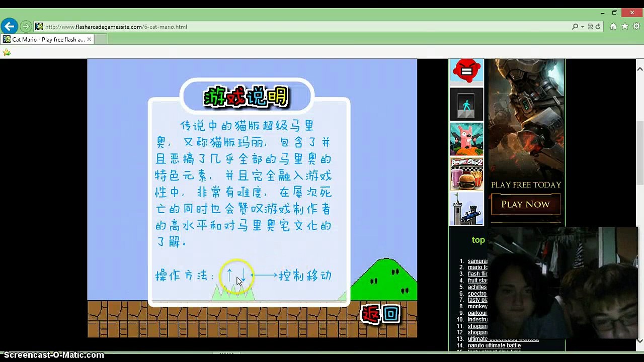This screenshot has width=644, height=362.
Task: Open the mario top-list link, number 2
Action: tap(477, 267)
